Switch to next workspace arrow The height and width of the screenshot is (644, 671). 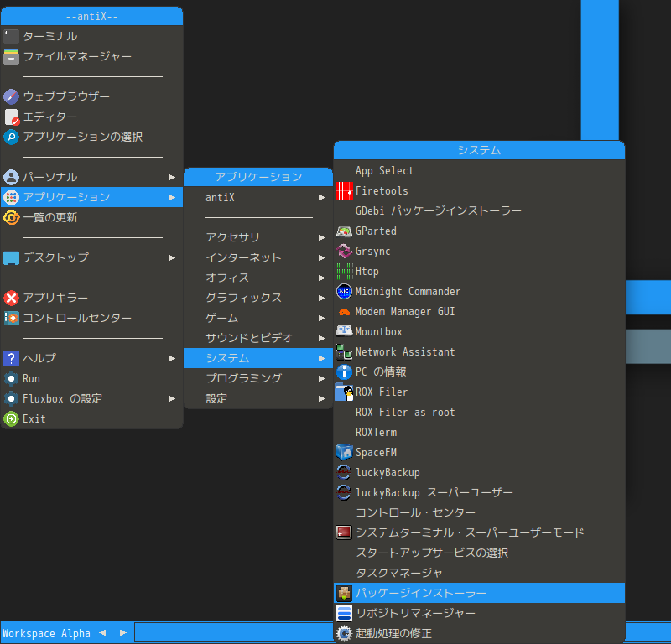(x=122, y=633)
